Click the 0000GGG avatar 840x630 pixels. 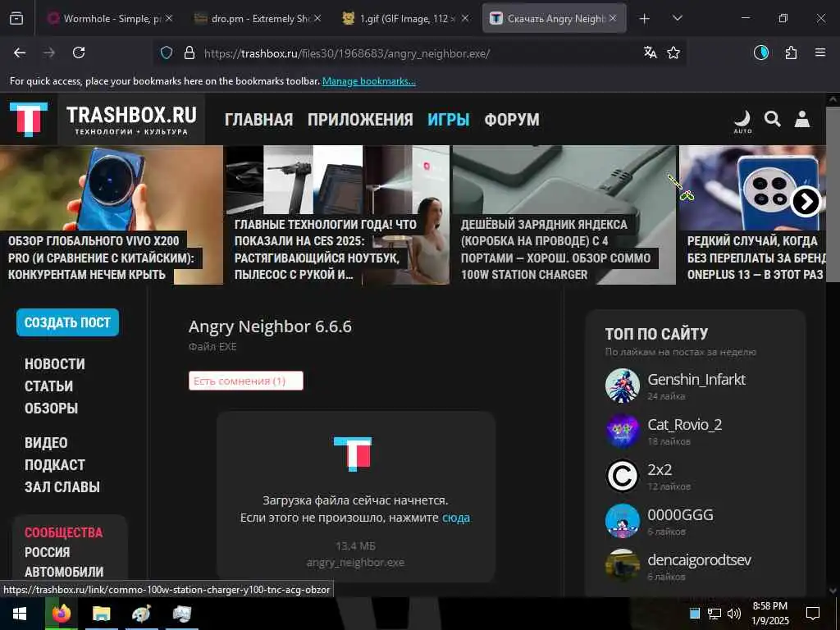tap(622, 521)
